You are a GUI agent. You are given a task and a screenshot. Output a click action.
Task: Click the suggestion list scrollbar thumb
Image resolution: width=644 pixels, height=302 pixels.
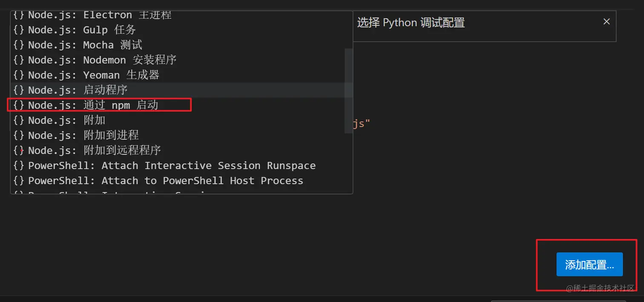[348, 90]
